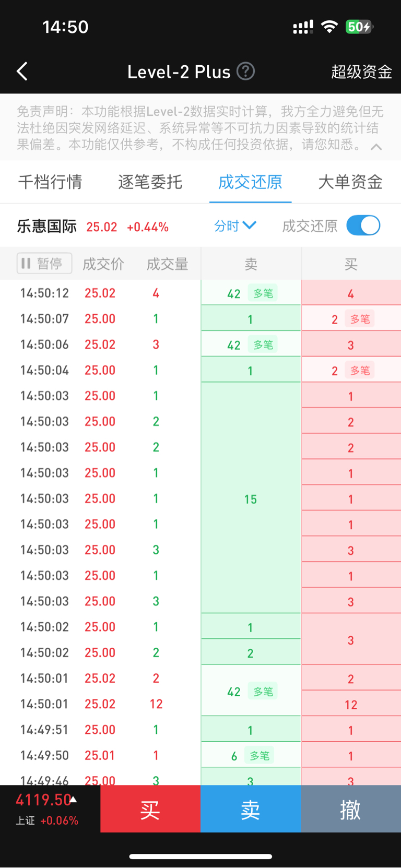
Task: Tap 多笔 tag beside buy quantity 2 at 14:50:07
Action: pyautogui.click(x=360, y=319)
